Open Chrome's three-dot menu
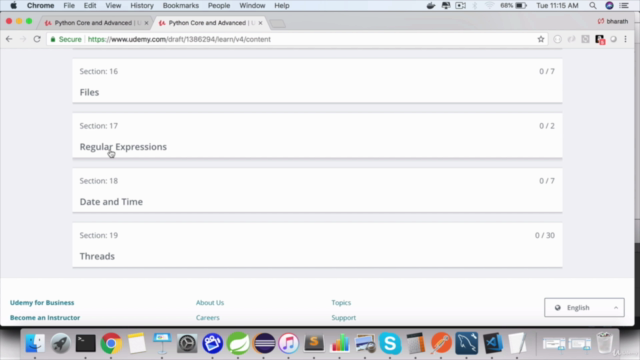 [625, 39]
